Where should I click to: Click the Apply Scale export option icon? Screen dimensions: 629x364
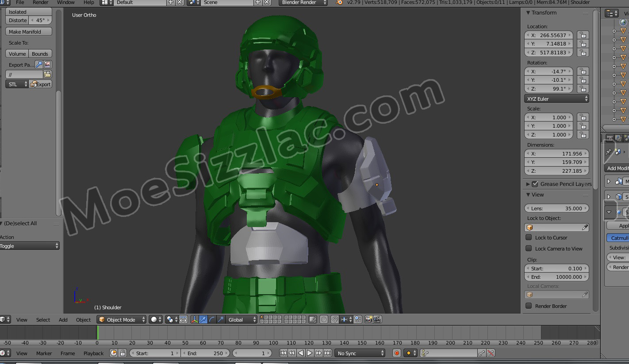(x=39, y=64)
